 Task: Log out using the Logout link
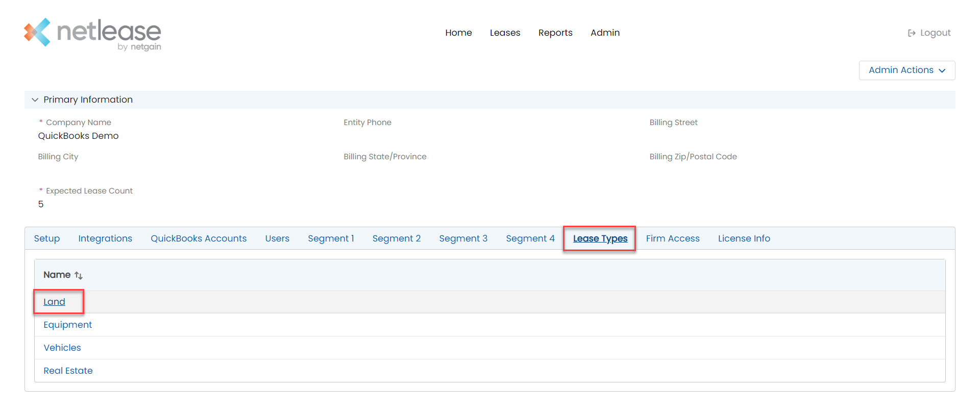[929, 33]
